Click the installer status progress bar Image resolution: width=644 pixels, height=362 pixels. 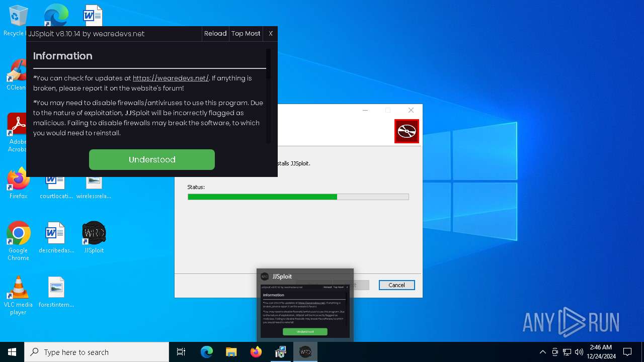298,197
